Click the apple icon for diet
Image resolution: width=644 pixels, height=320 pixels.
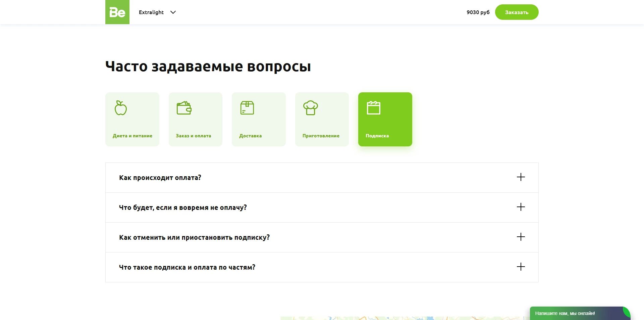click(121, 108)
